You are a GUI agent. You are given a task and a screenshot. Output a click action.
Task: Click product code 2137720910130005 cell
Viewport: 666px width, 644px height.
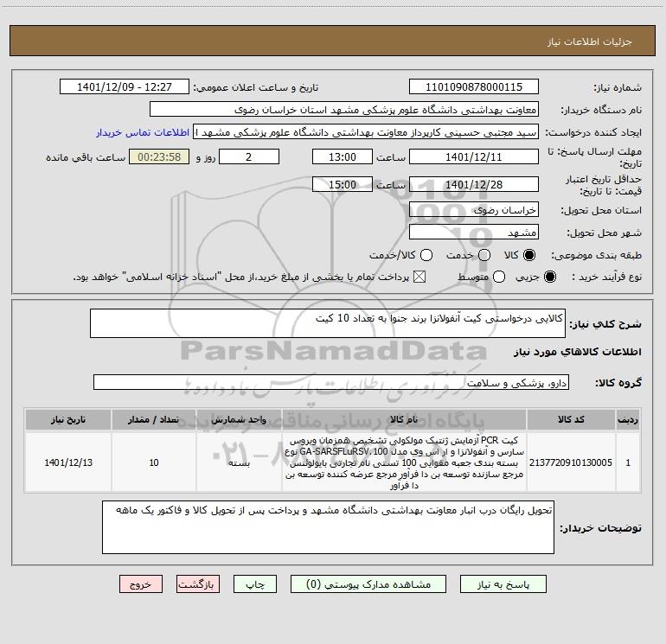click(x=571, y=462)
